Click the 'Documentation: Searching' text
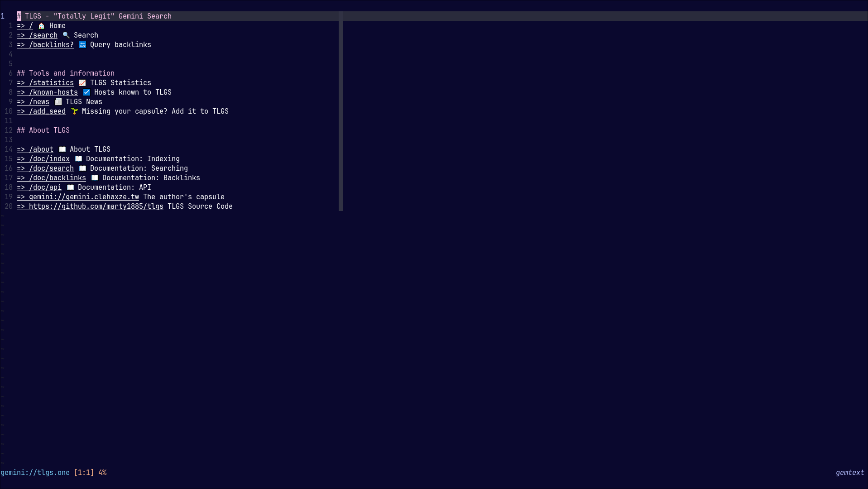The height and width of the screenshot is (489, 868). pos(139,168)
